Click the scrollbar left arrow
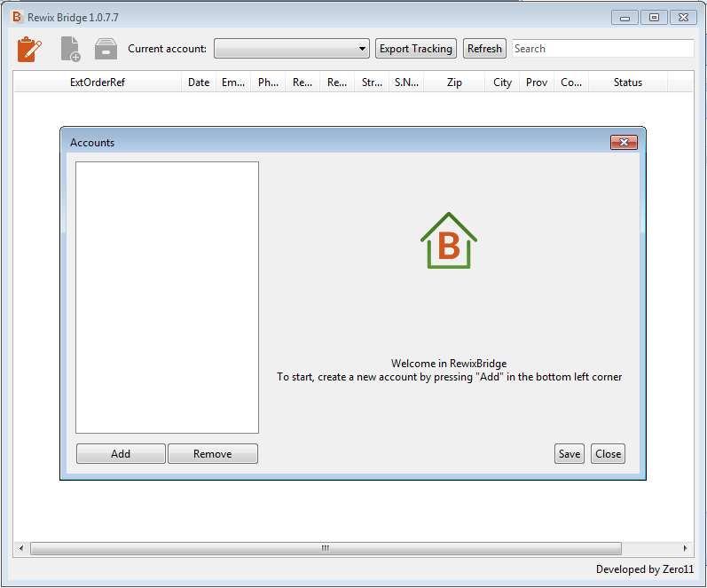 21,548
